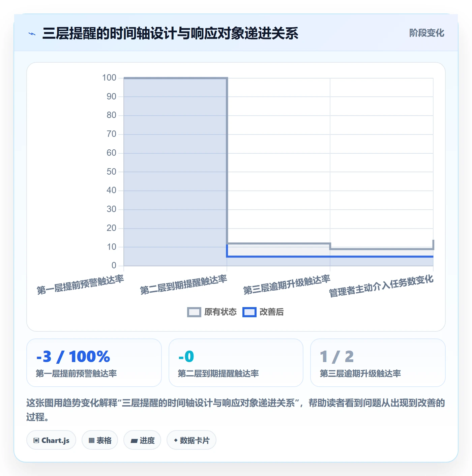Click the y-axis value 50
Screen dimensions: 472x476
click(x=111, y=172)
